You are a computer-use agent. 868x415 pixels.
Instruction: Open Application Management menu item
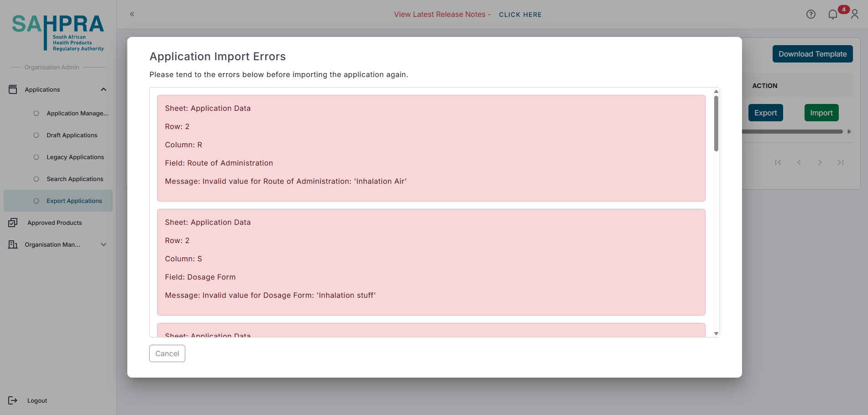point(77,114)
